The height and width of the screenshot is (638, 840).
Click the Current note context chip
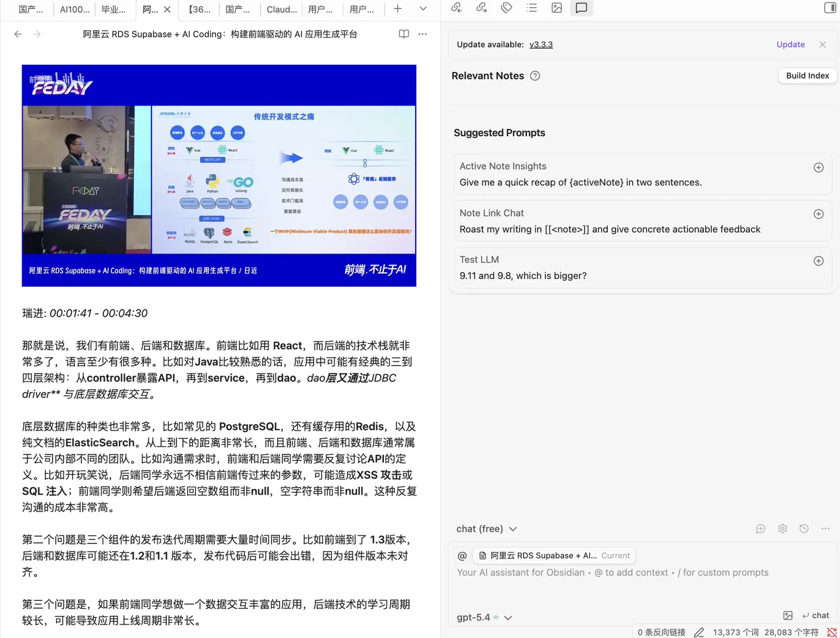(x=554, y=556)
